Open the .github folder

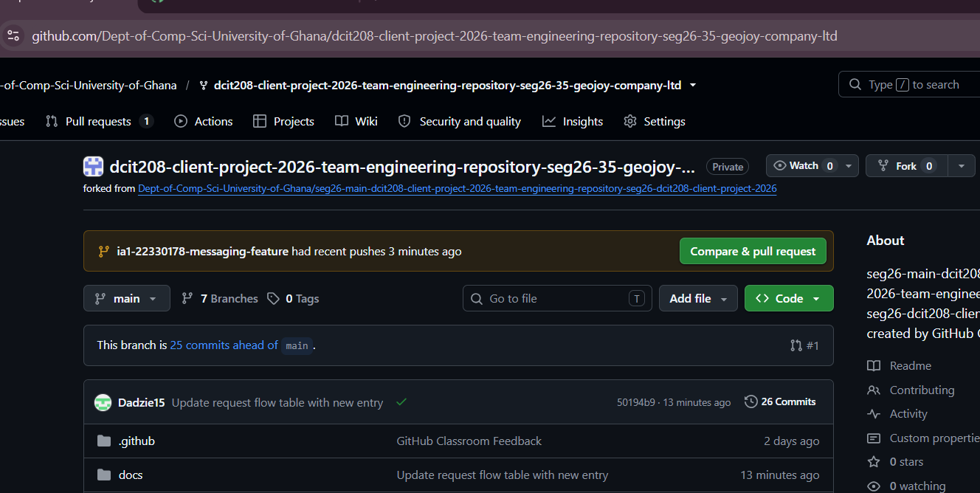[x=137, y=441]
